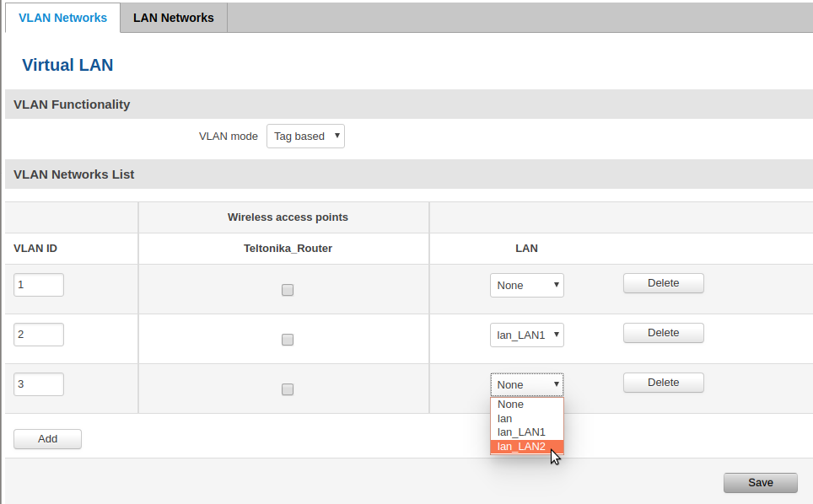Switch to the LAN Networks tab
This screenshot has height=504, width=813.
click(x=173, y=18)
